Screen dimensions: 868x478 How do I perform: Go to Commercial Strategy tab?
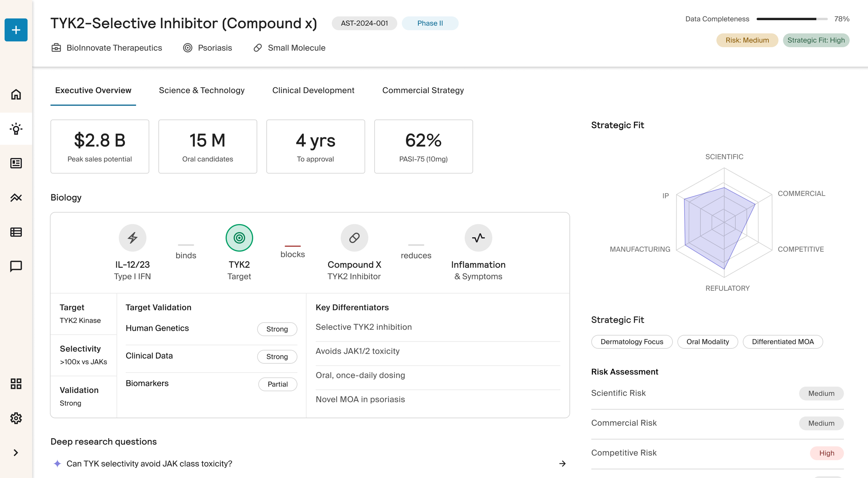[423, 90]
